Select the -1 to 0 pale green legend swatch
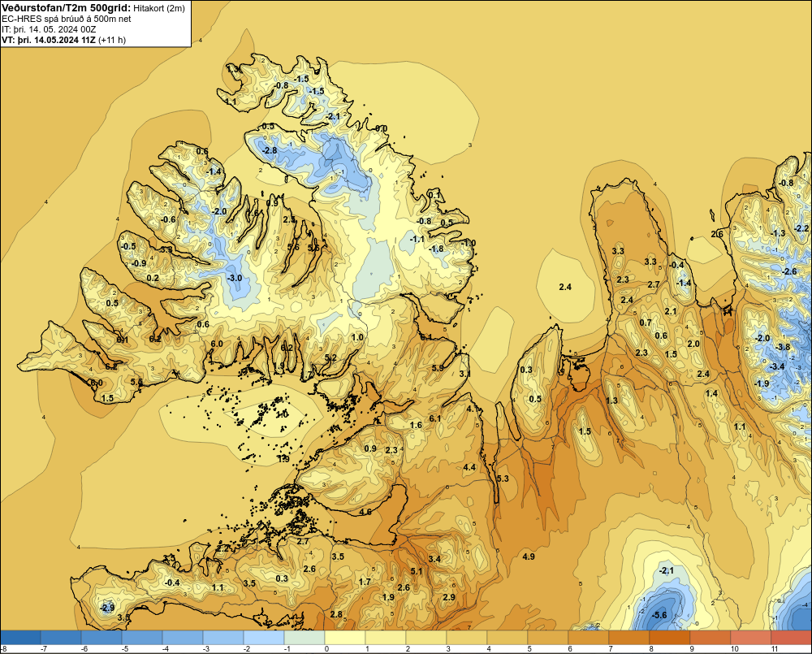 [x=304, y=637]
